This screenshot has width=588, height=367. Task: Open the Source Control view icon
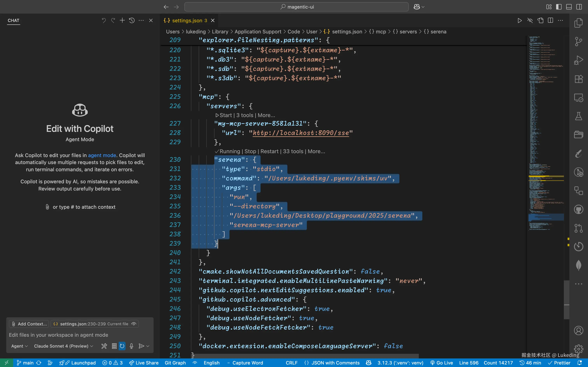(x=578, y=42)
